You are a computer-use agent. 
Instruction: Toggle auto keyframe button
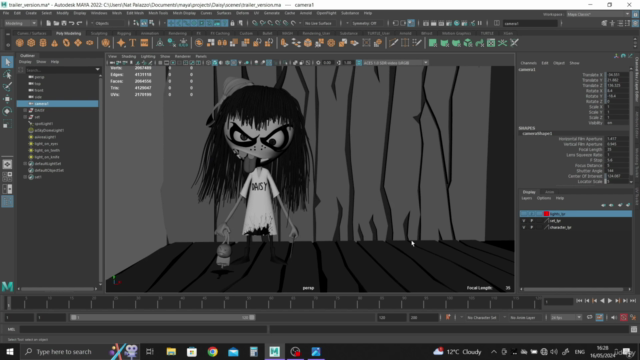click(x=623, y=317)
